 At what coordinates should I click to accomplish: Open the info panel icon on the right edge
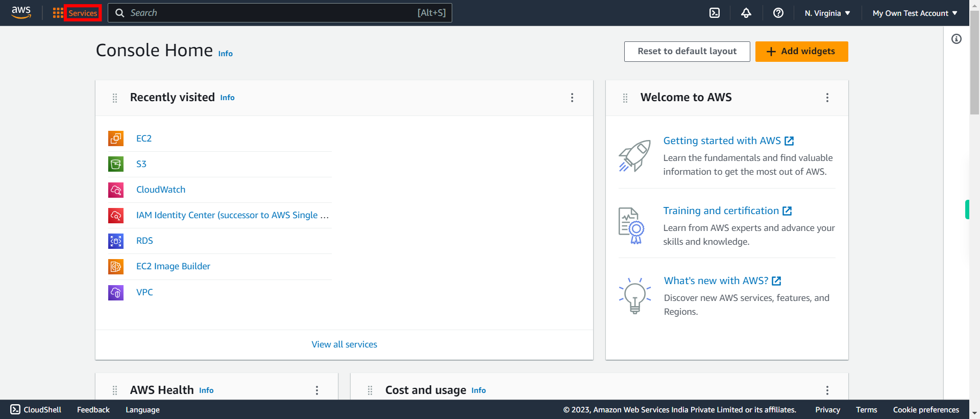957,39
